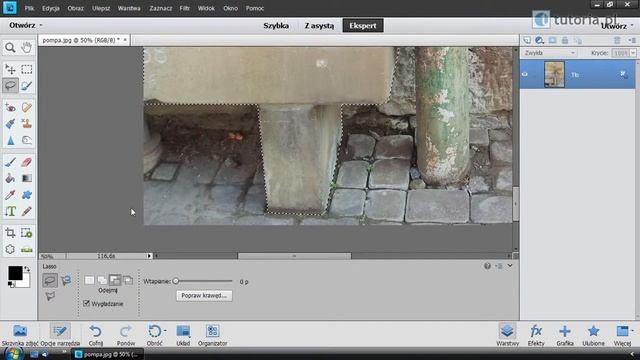The width and height of the screenshot is (640, 360).
Task: Select the Sponge tool
Action: pos(27,140)
